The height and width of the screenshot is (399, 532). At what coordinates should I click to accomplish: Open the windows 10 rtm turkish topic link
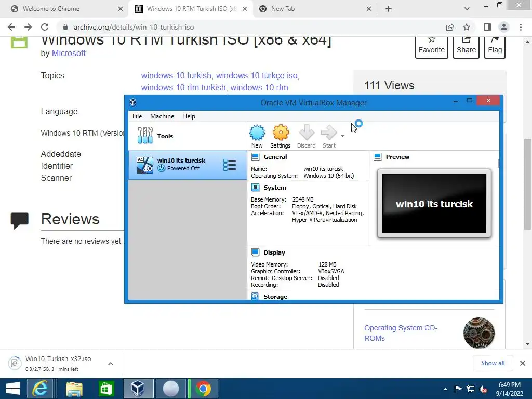[183, 87]
